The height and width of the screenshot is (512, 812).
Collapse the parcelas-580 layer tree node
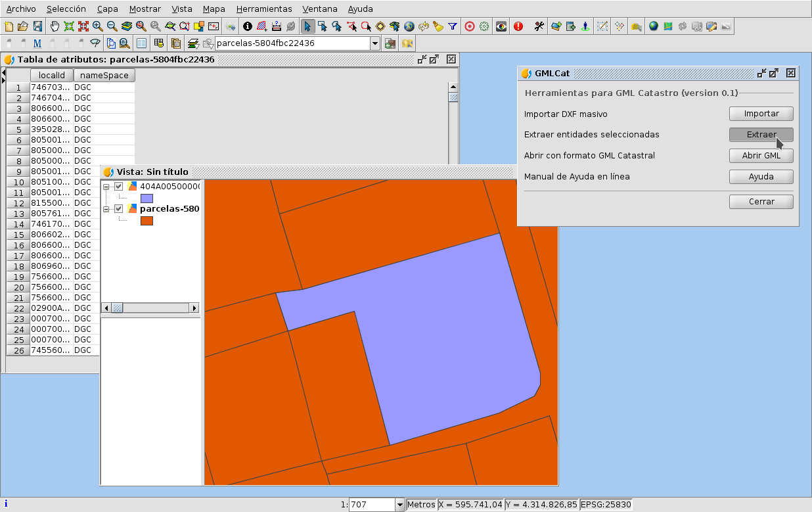106,208
